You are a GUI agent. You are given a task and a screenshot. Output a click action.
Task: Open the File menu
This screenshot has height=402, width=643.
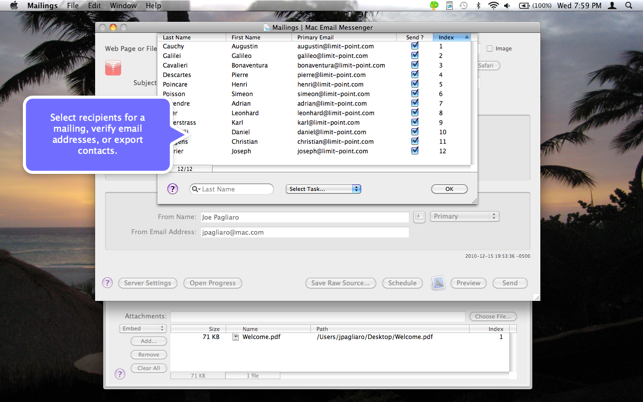[x=73, y=5]
